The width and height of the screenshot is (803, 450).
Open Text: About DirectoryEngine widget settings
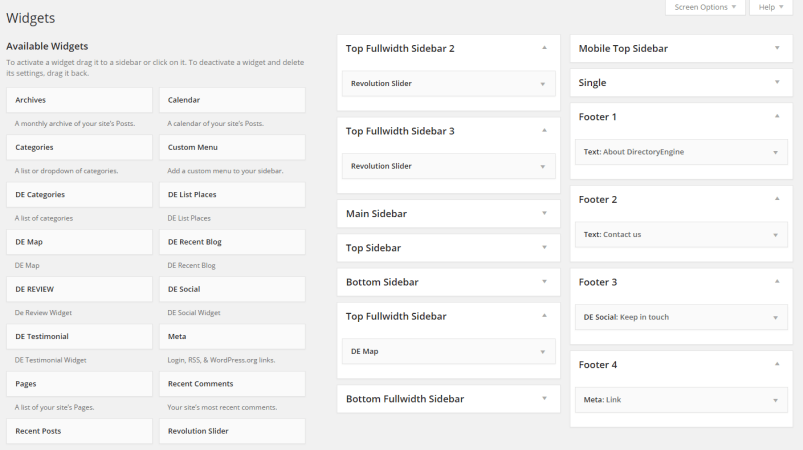775,152
